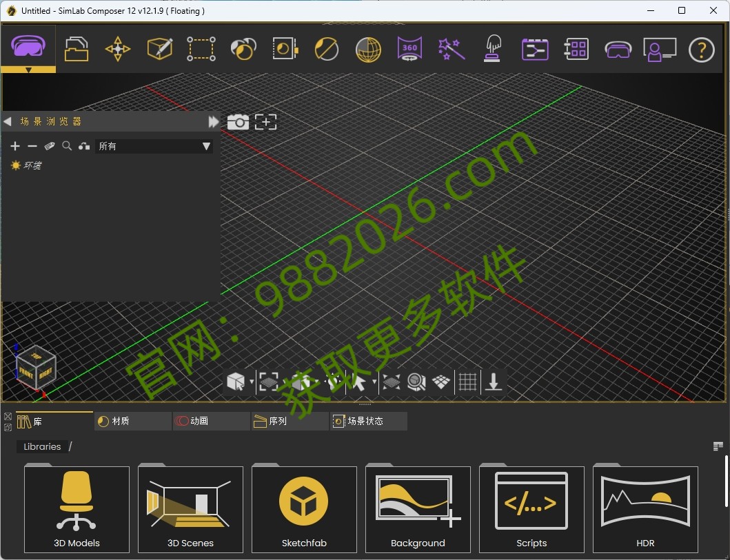730x560 pixels.
Task: Click the globe texture icon
Action: click(368, 50)
